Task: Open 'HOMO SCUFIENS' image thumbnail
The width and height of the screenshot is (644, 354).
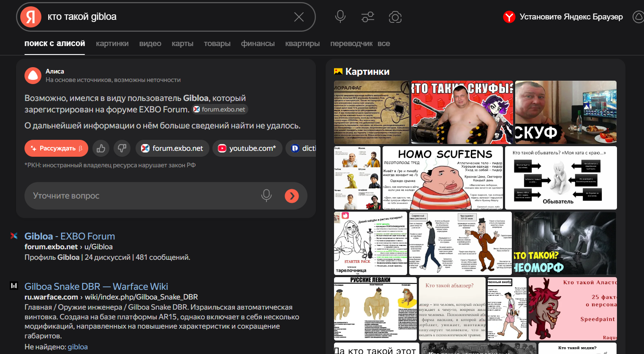Action: [x=443, y=178]
